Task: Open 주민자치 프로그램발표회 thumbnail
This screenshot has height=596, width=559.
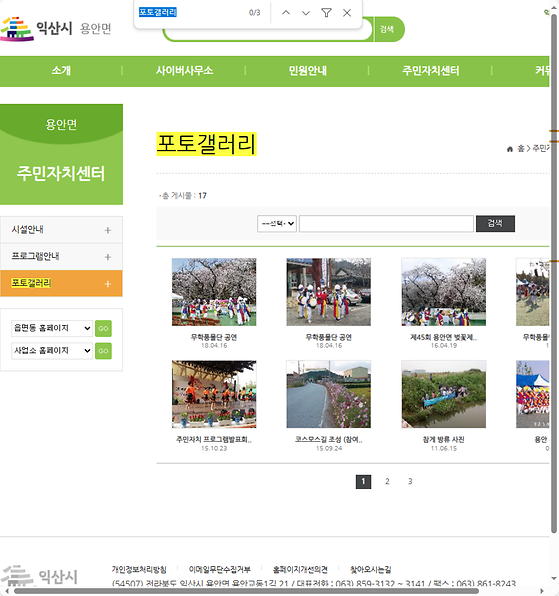Action: [214, 394]
